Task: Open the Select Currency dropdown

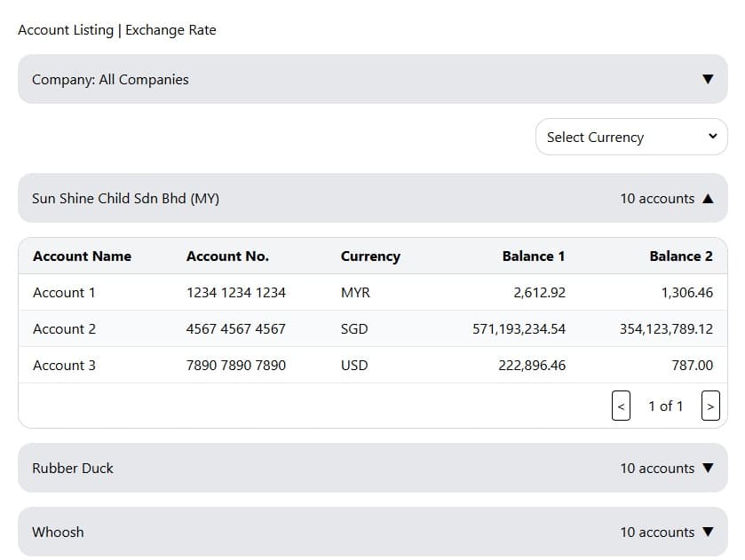Action: [x=631, y=137]
